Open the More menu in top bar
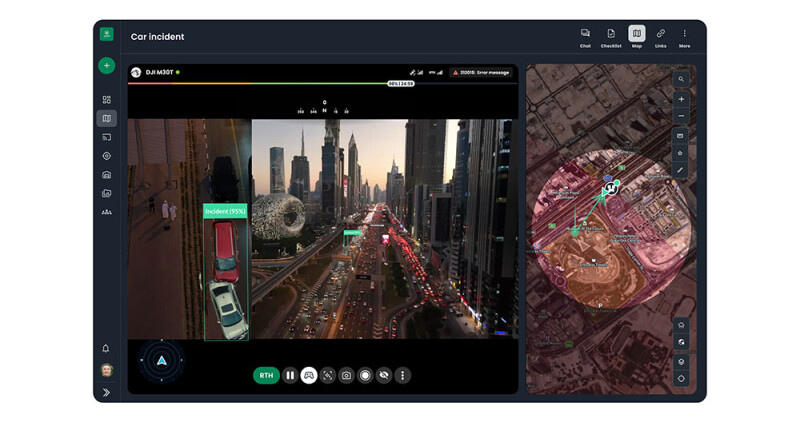Image resolution: width=800 pixels, height=442 pixels. [x=684, y=37]
